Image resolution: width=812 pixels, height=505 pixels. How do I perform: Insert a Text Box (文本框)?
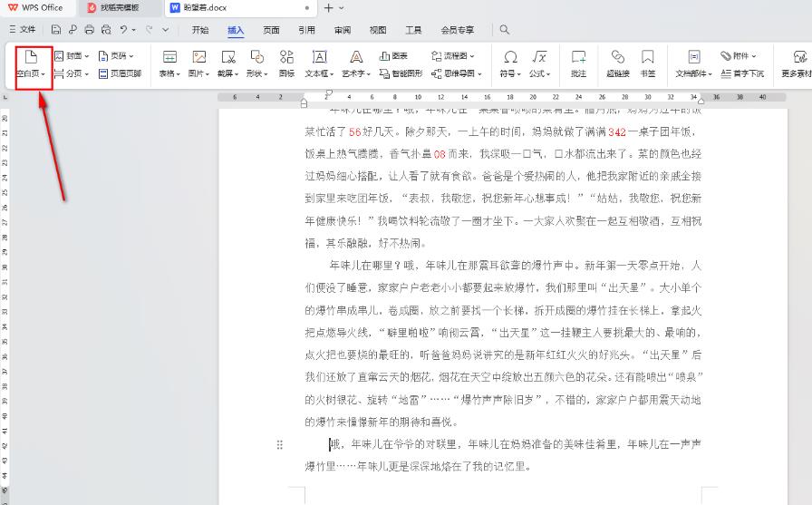pos(319,63)
